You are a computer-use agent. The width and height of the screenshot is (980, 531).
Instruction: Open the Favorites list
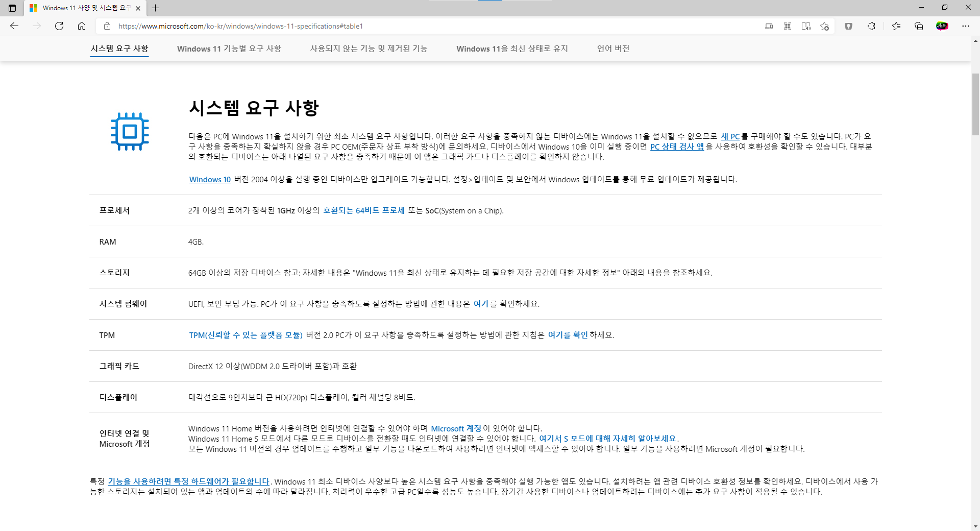pyautogui.click(x=896, y=26)
